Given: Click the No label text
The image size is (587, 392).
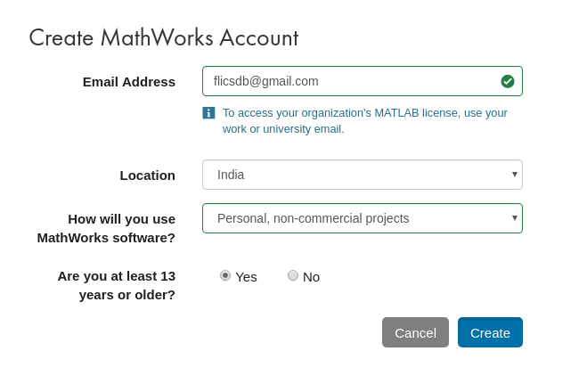Looking at the screenshot, I should tap(311, 277).
